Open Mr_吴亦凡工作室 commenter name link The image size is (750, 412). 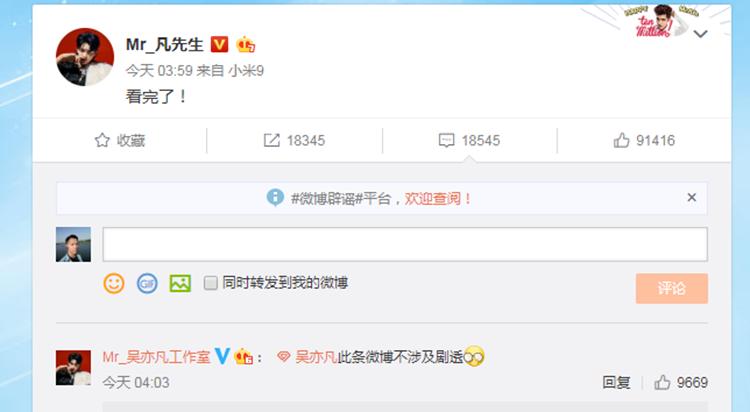pos(156,357)
